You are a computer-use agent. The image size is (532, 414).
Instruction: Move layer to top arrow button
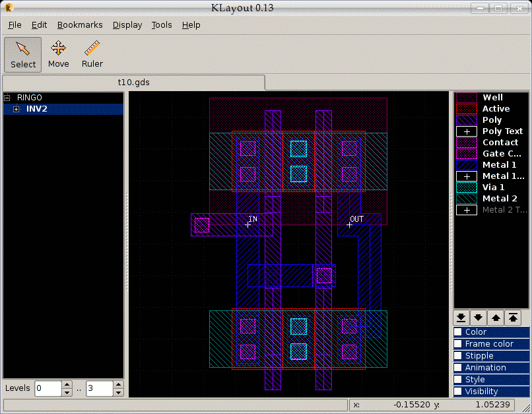coord(512,318)
